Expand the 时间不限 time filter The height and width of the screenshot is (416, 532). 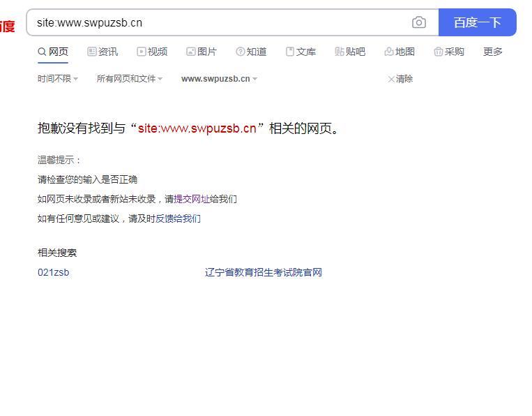pyautogui.click(x=58, y=79)
